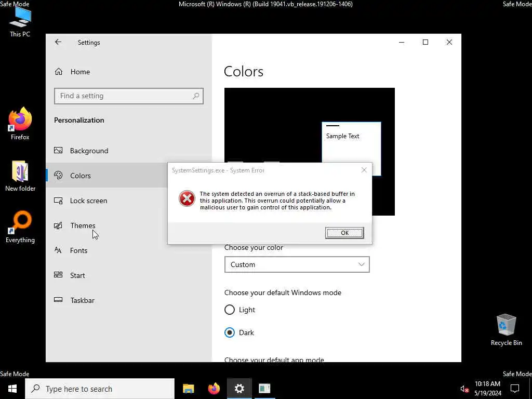Click the Lock screen icon
The height and width of the screenshot is (399, 532).
tap(58, 201)
